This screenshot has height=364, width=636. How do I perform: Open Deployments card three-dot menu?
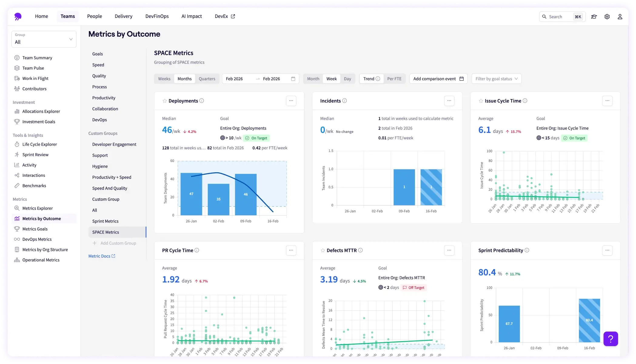(291, 101)
